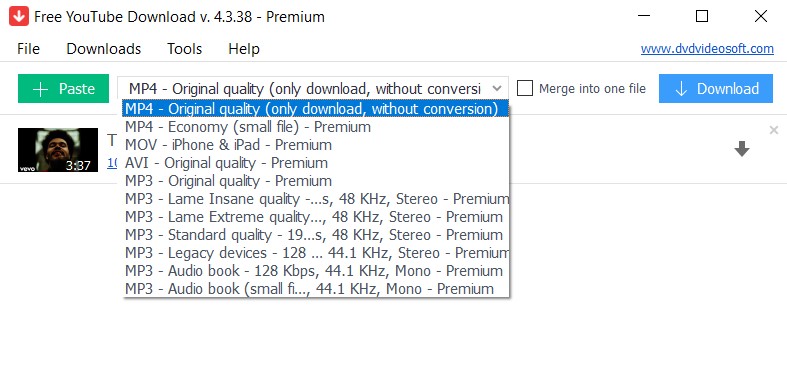Choose MP3 Lame Insane quality option
The image size is (787, 371).
317,199
